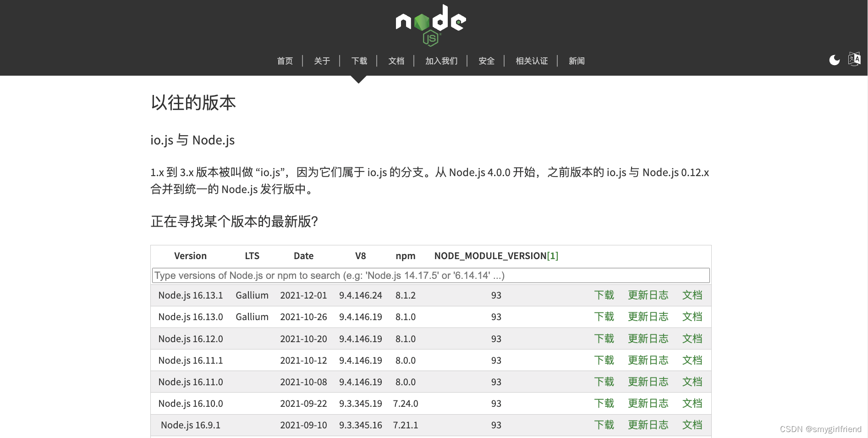This screenshot has height=438, width=868.
Task: Click the date 2021-12-01
Action: click(303, 295)
